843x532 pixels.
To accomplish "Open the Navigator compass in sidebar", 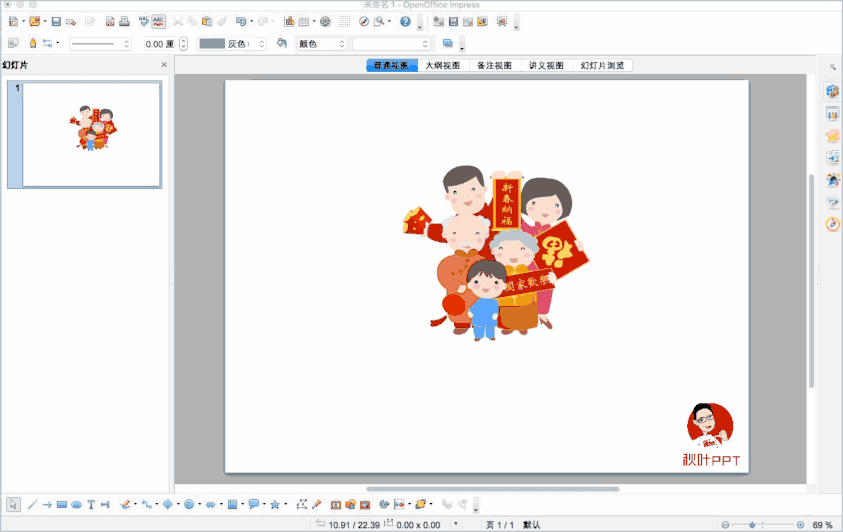I will pyautogui.click(x=832, y=224).
